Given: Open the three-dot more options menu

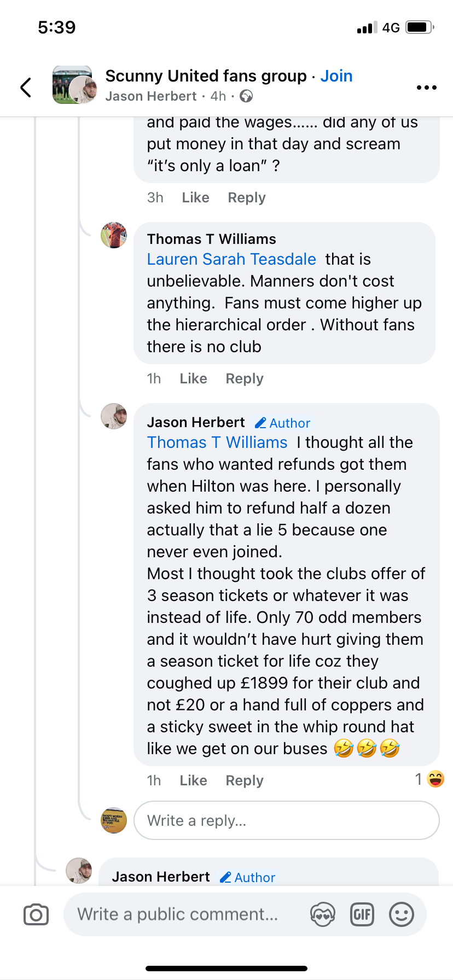Looking at the screenshot, I should coord(426,87).
